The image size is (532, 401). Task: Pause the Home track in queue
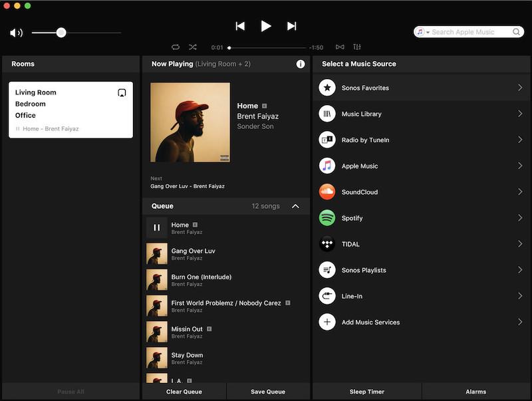[x=157, y=228]
